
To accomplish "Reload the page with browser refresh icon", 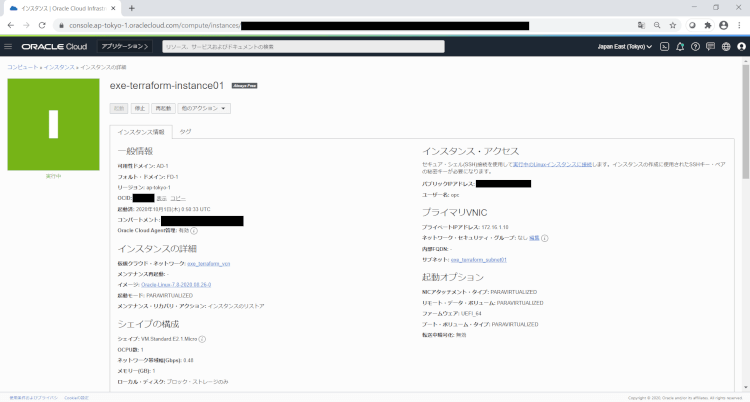I will point(42,25).
